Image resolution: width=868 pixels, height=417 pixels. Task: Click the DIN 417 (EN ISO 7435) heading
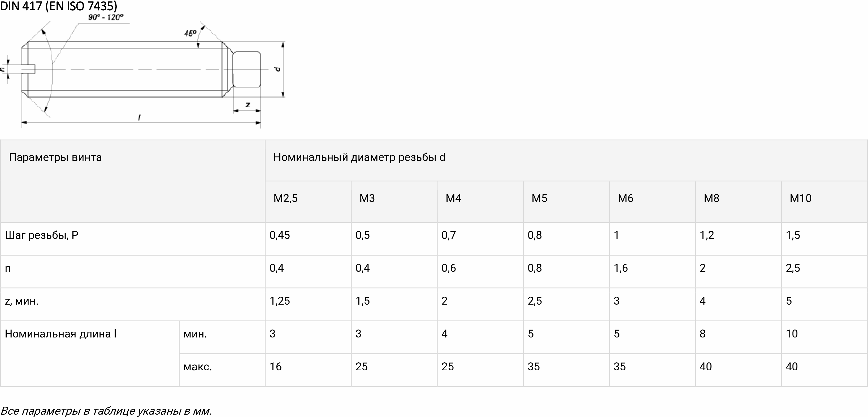coord(59,6)
